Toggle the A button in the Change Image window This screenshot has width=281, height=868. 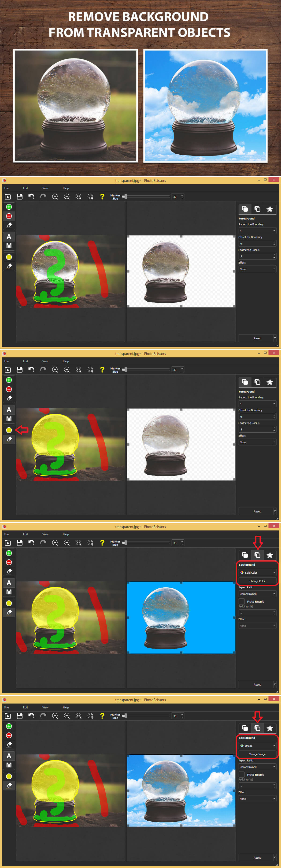click(x=9, y=756)
